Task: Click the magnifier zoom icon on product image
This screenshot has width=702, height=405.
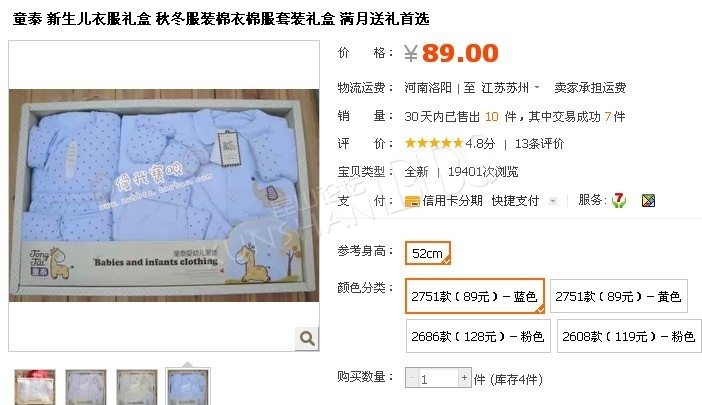Action: pyautogui.click(x=307, y=338)
